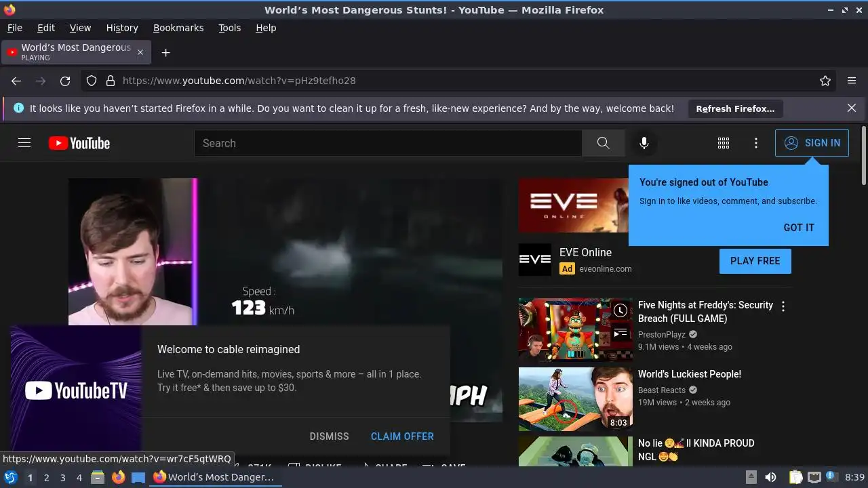The height and width of the screenshot is (488, 868).
Task: Click inside the address bar URL
Action: [x=239, y=81]
